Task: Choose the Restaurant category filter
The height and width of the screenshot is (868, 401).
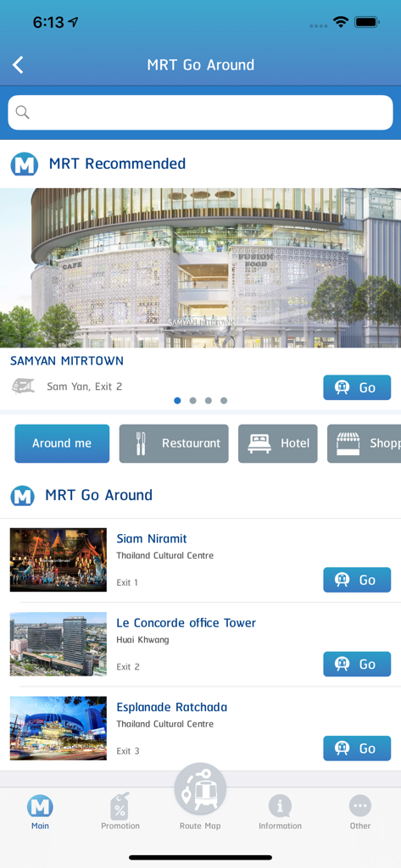Action: 174,443
